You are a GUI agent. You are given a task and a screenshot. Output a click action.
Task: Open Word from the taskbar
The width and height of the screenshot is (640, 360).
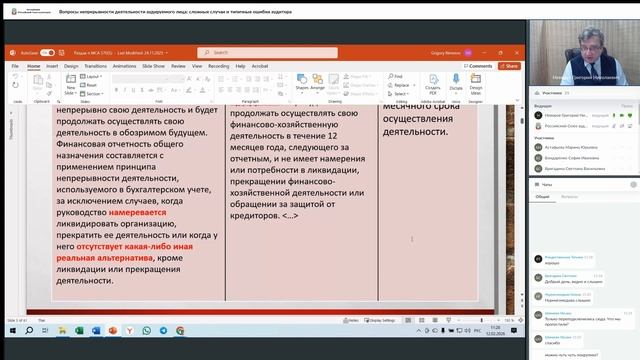point(96,331)
